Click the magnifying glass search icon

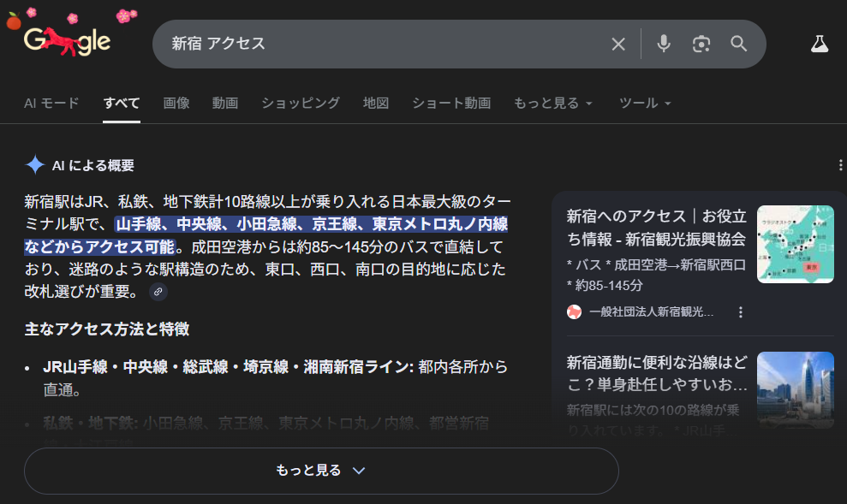(739, 44)
